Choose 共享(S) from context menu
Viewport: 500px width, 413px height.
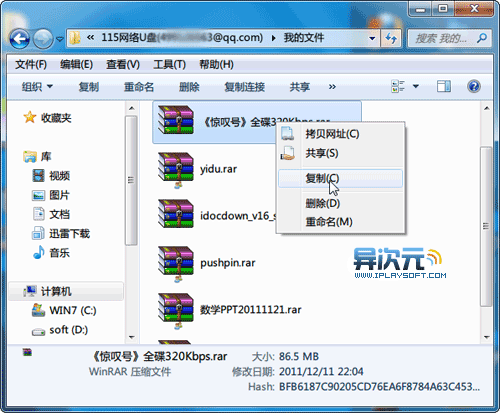tap(340, 153)
